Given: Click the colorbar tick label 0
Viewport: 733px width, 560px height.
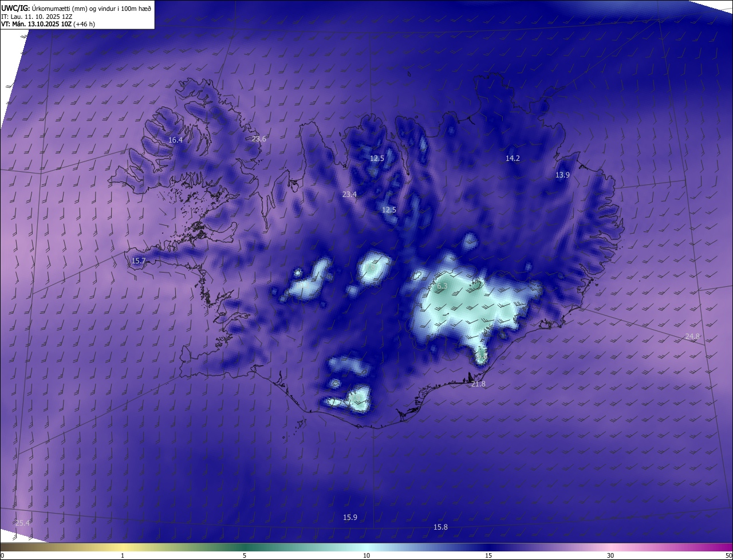Looking at the screenshot, I should click(2, 555).
